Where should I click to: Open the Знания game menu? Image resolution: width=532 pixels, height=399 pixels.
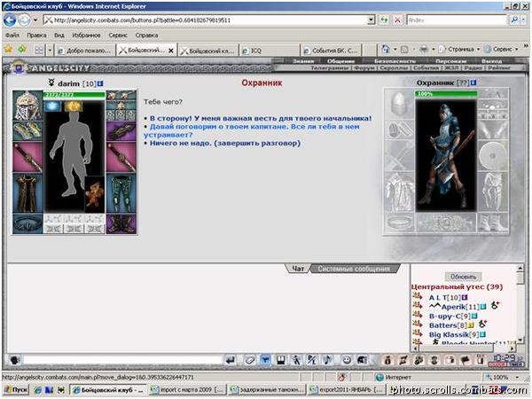[303, 61]
